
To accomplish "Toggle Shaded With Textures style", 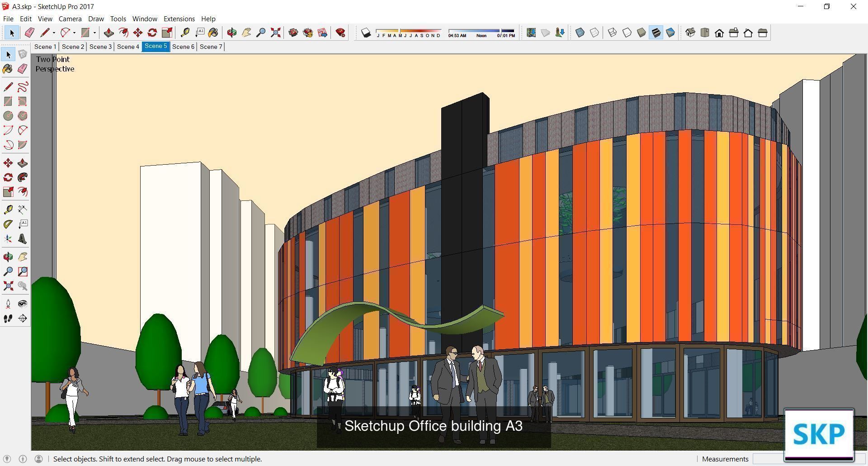I will coord(656,33).
